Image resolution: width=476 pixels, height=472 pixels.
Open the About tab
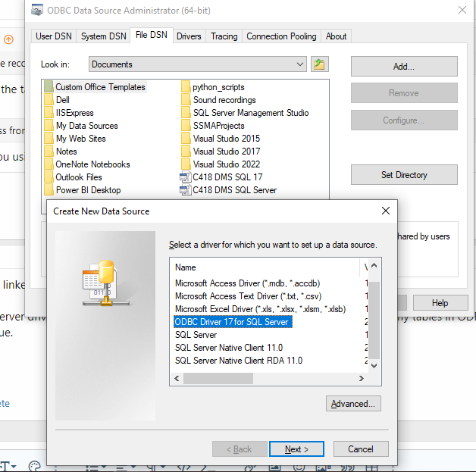(x=336, y=36)
